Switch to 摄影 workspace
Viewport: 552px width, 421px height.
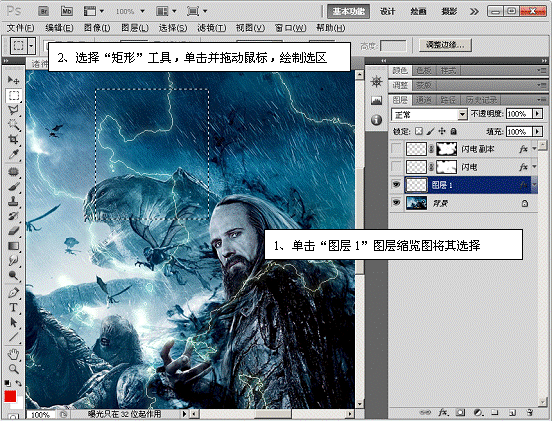pos(449,12)
